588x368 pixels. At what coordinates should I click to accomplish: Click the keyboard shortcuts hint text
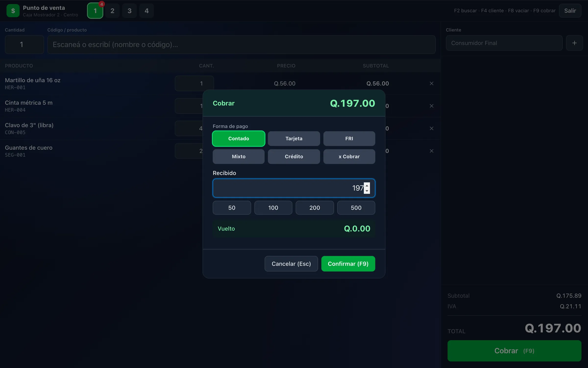(x=504, y=11)
